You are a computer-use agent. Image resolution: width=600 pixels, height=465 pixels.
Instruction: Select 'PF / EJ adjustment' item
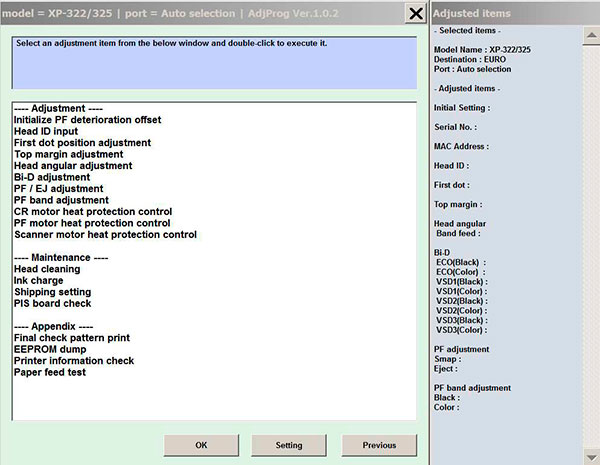click(59, 189)
